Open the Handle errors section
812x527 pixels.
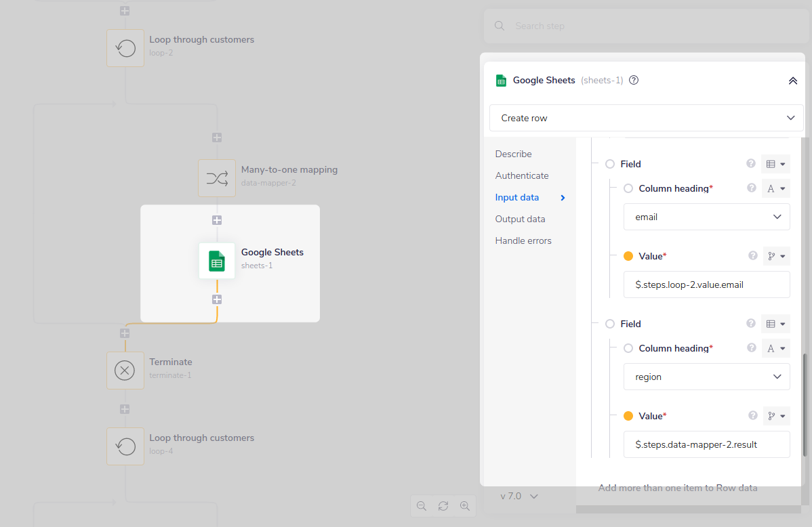pos(523,240)
